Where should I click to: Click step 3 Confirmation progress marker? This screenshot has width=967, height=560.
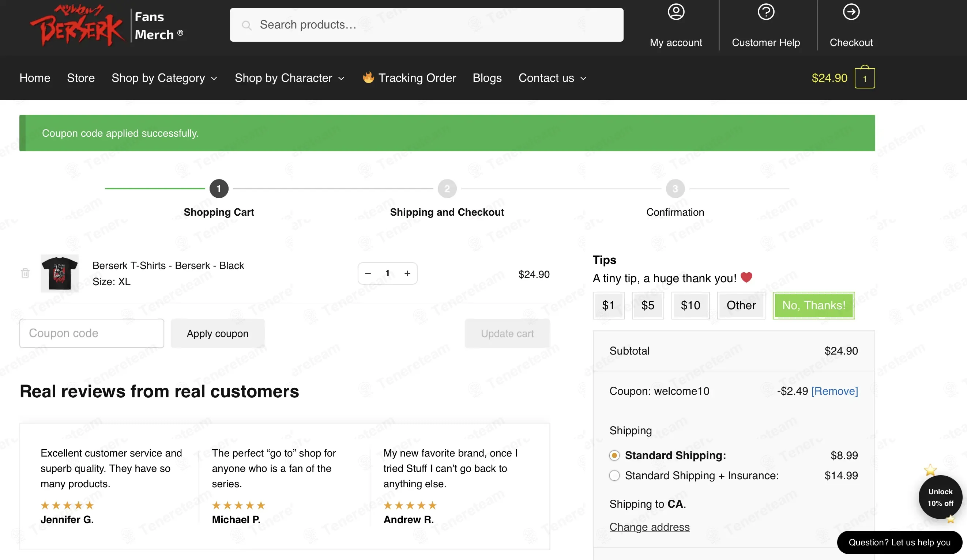point(675,188)
